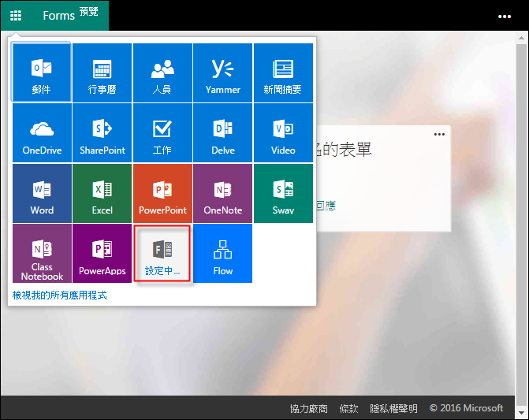Launch the SharePoint tile
This screenshot has width=529, height=420.
coord(102,133)
